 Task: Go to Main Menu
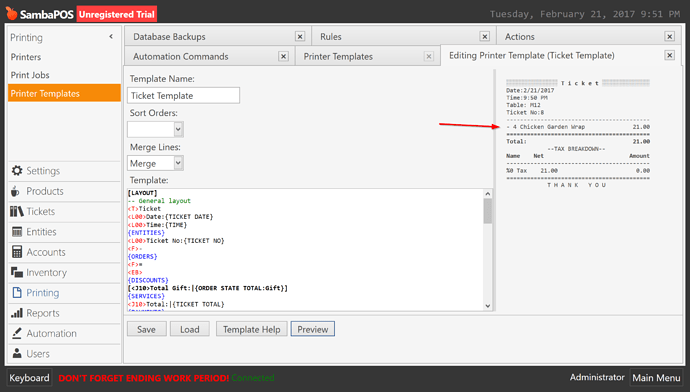(x=656, y=378)
